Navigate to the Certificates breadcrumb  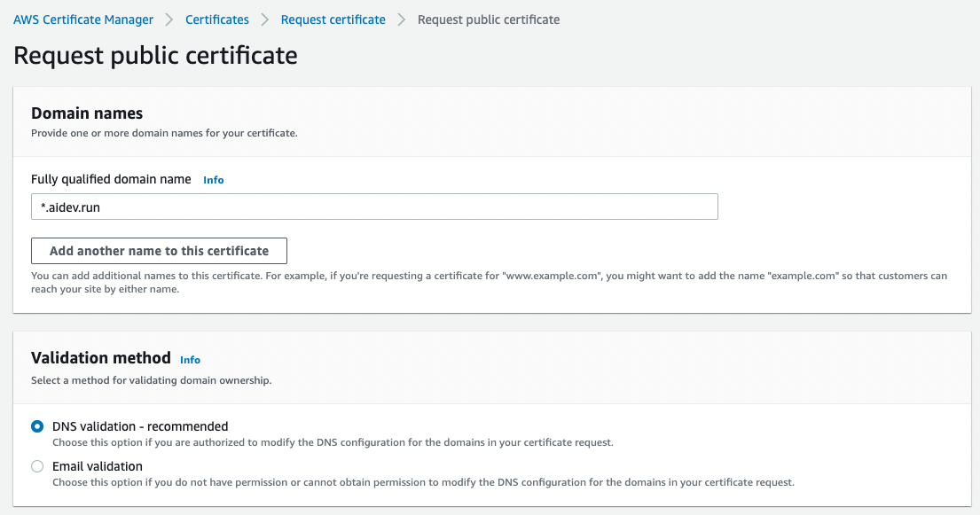(x=216, y=19)
